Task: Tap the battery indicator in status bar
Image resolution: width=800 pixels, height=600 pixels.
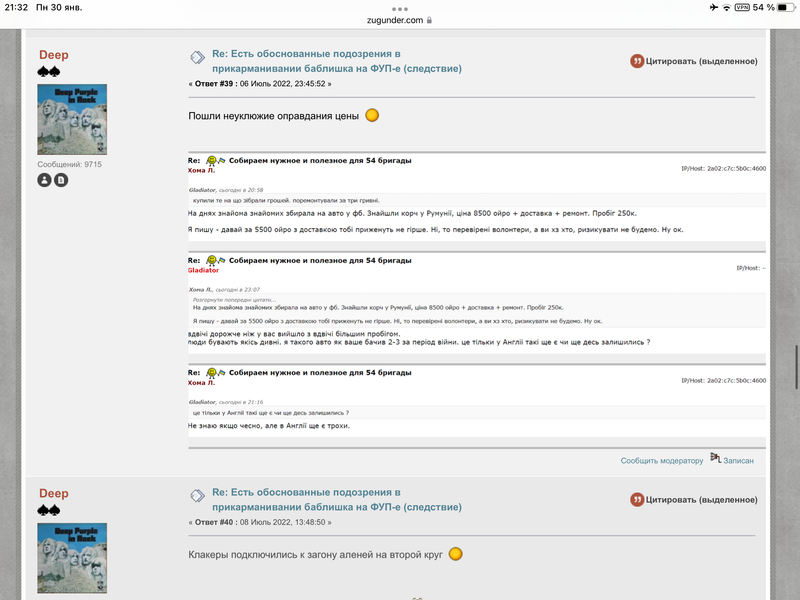Action: (786, 7)
